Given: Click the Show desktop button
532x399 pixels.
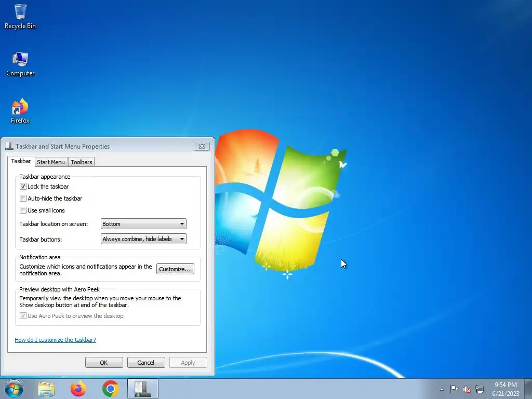Looking at the screenshot, I should click(x=528, y=389).
